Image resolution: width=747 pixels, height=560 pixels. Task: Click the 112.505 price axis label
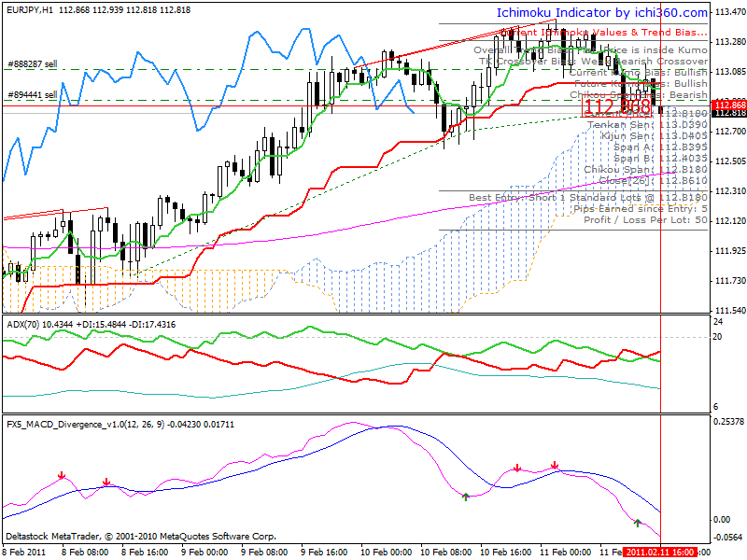click(730, 161)
